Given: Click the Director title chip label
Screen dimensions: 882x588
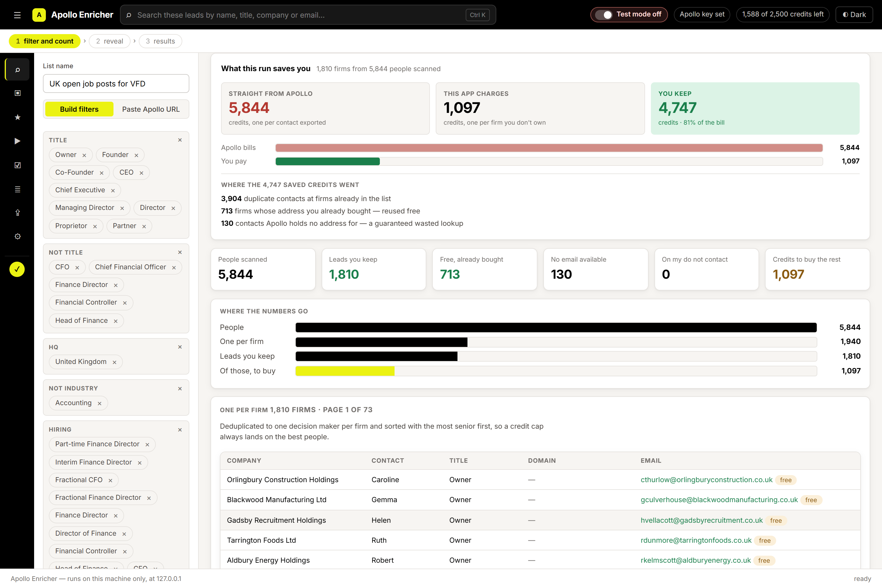Looking at the screenshot, I should click(153, 208).
